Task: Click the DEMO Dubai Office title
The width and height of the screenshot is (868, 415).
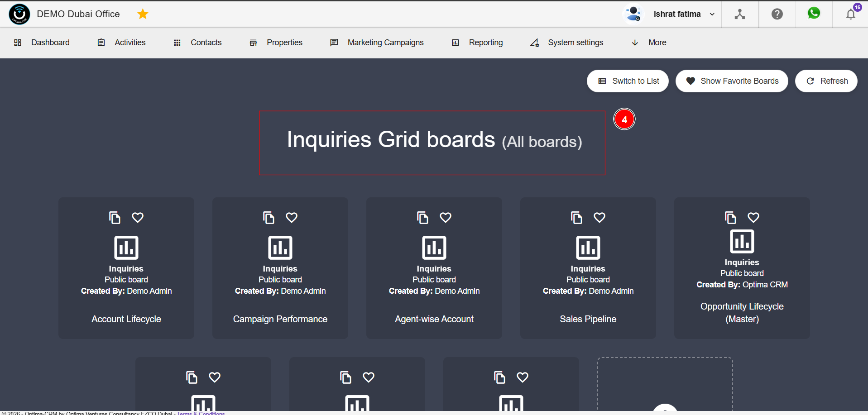Action: (x=78, y=14)
